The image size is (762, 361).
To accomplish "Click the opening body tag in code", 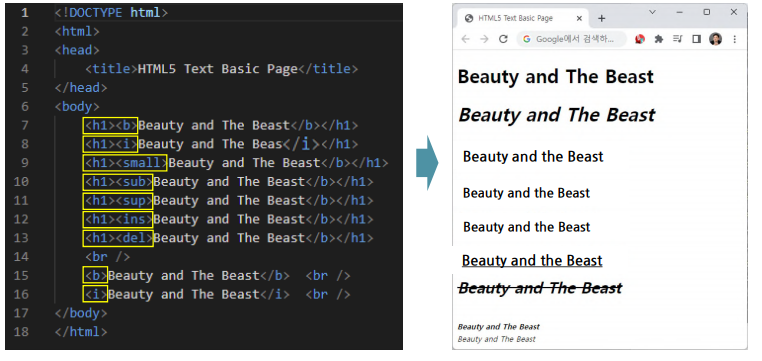I will point(77,106).
